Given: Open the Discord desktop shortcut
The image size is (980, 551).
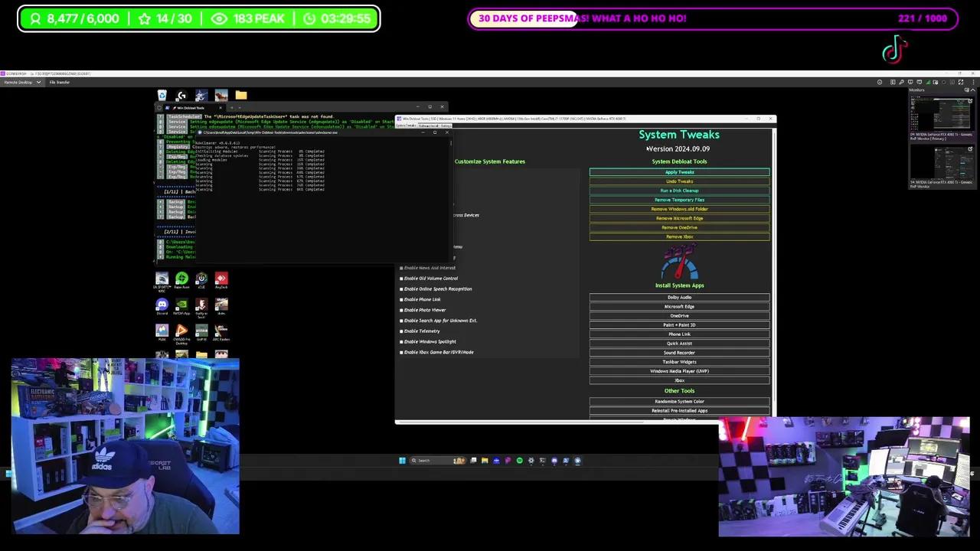Looking at the screenshot, I should tap(162, 305).
